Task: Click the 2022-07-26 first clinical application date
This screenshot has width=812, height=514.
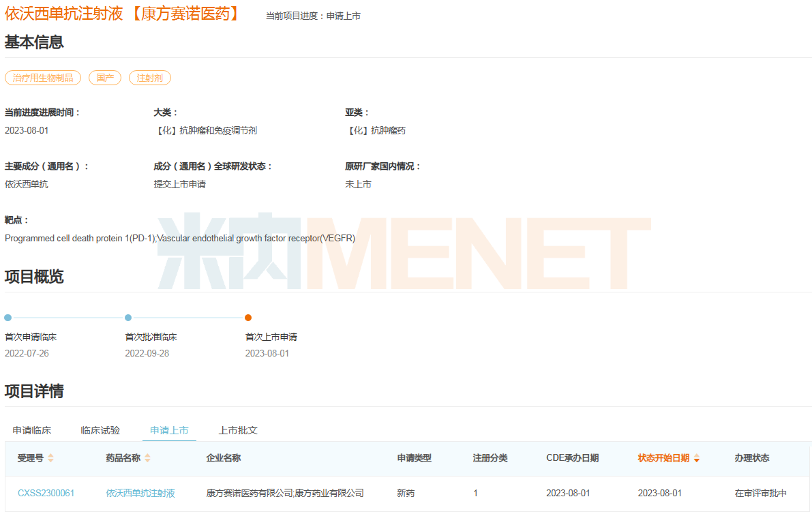Action: 27,354
